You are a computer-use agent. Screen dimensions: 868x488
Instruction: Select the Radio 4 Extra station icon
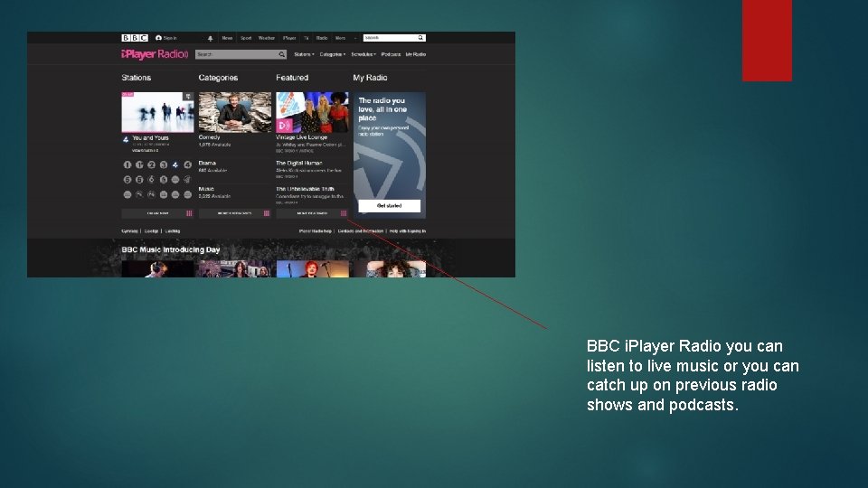pos(188,164)
